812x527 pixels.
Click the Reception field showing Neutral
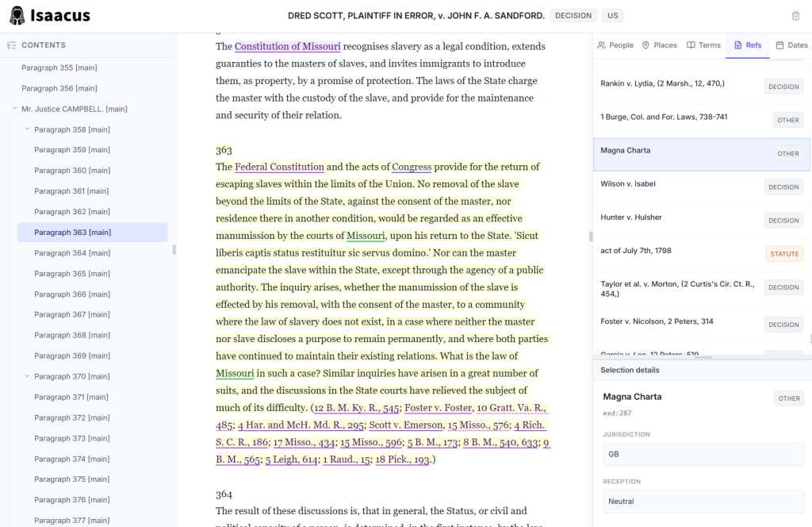[x=701, y=502]
